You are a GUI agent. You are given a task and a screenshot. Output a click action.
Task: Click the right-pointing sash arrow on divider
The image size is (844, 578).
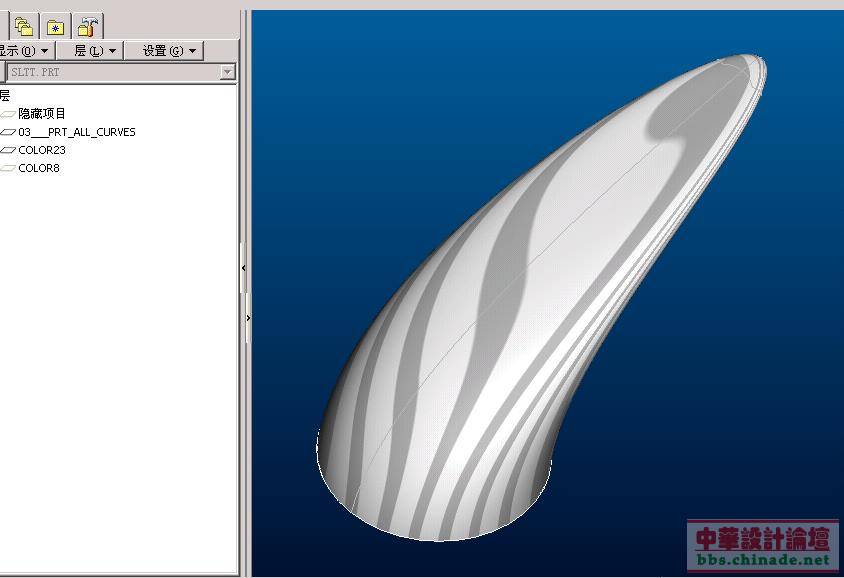247,317
